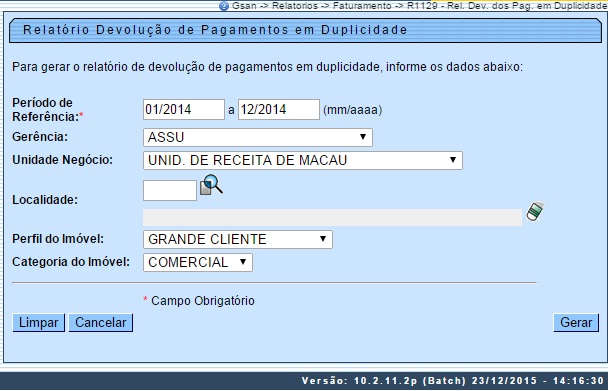Screen dimensions: 608x391
Task: Click the Cancelar button
Action: [x=101, y=323]
